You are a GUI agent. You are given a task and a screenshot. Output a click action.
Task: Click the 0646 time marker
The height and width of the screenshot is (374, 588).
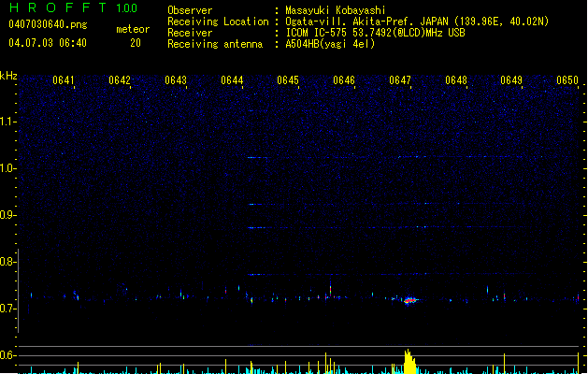[344, 80]
